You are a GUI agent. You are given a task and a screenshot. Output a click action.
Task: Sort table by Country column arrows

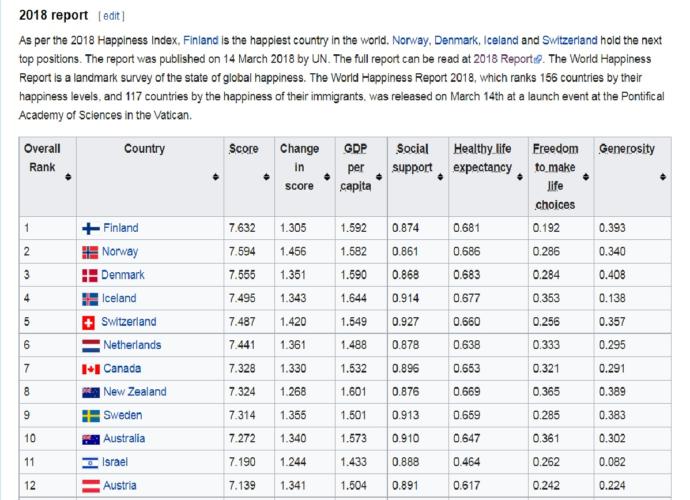[x=215, y=176]
